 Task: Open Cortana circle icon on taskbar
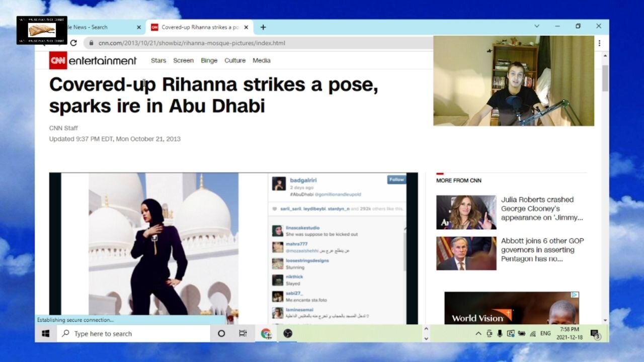[x=221, y=333]
